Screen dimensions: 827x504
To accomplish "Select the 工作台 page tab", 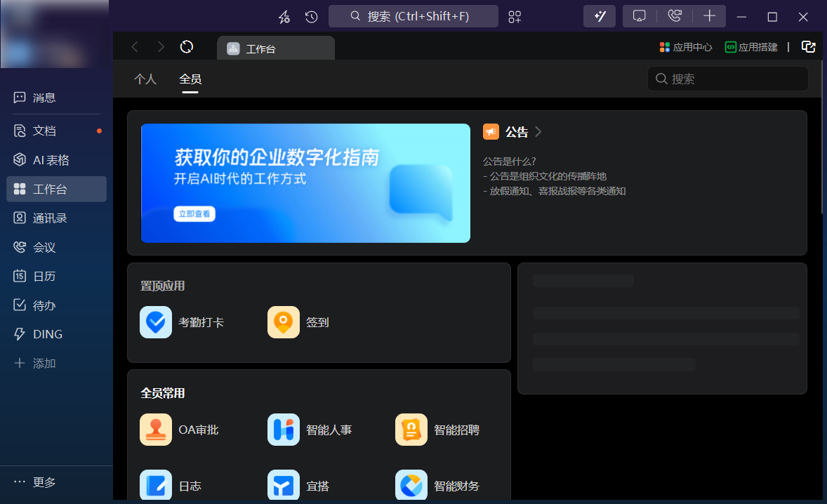I will pyautogui.click(x=276, y=48).
